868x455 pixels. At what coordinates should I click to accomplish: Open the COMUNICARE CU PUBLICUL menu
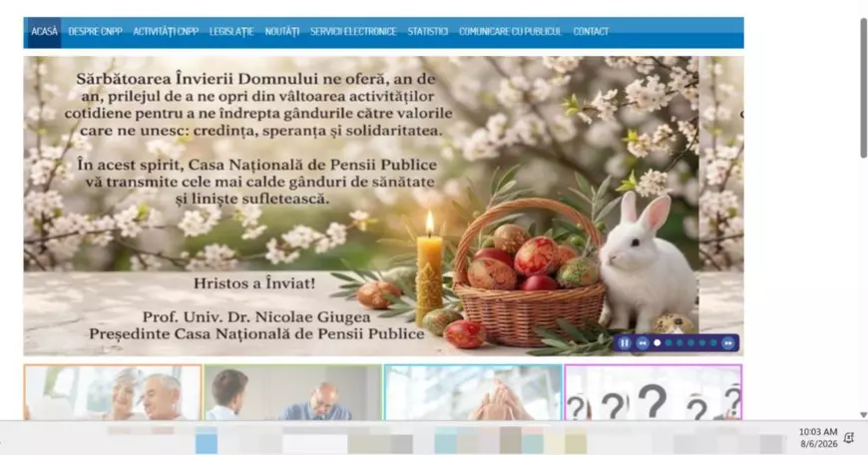(x=511, y=32)
